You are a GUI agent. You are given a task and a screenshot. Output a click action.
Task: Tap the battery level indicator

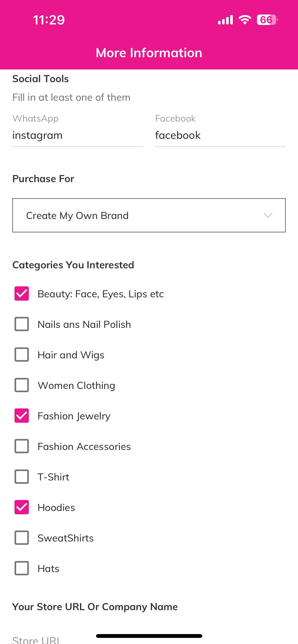pos(267,20)
